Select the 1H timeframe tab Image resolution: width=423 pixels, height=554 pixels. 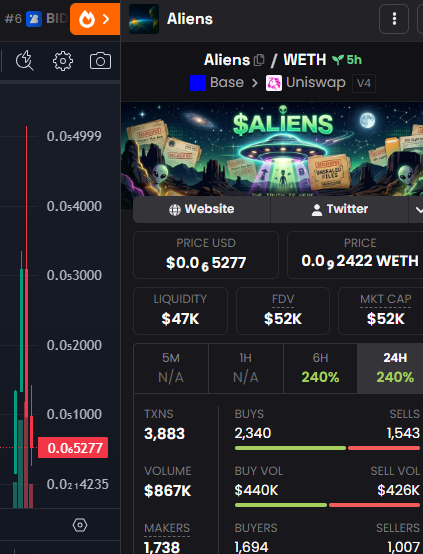click(246, 368)
